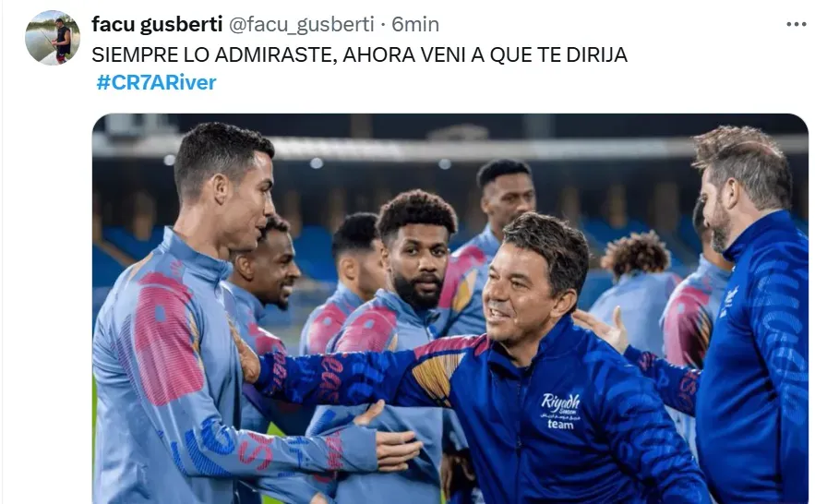This screenshot has height=504, width=815.
Task: Click the curly-haired person facing away in background
Action: point(637,291)
